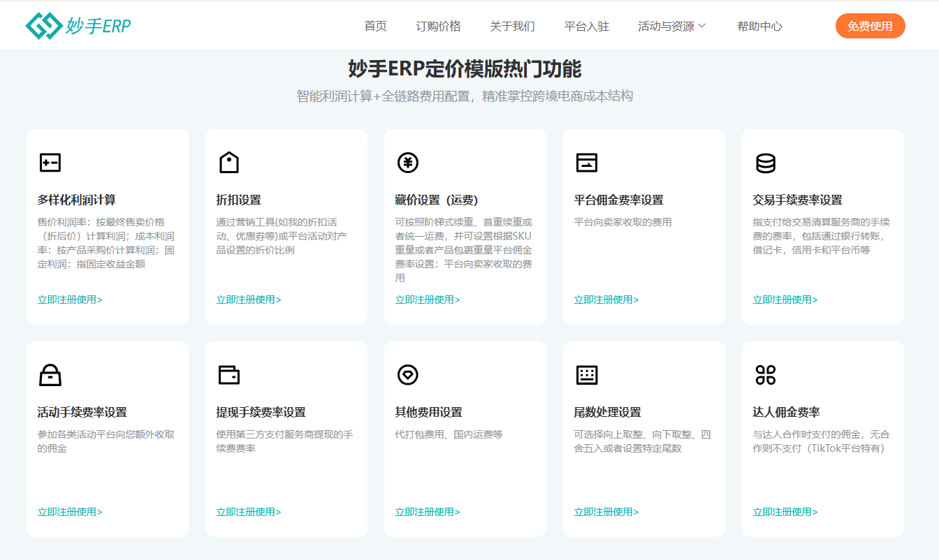
Task: Click 立即注册使用 under 藏价设置（运费）
Action: pyautogui.click(x=428, y=300)
